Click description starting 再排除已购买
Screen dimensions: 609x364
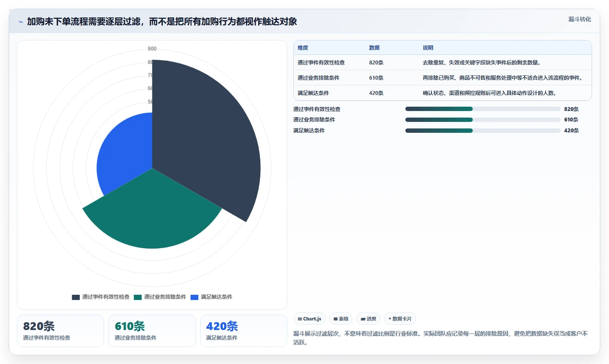pos(502,78)
